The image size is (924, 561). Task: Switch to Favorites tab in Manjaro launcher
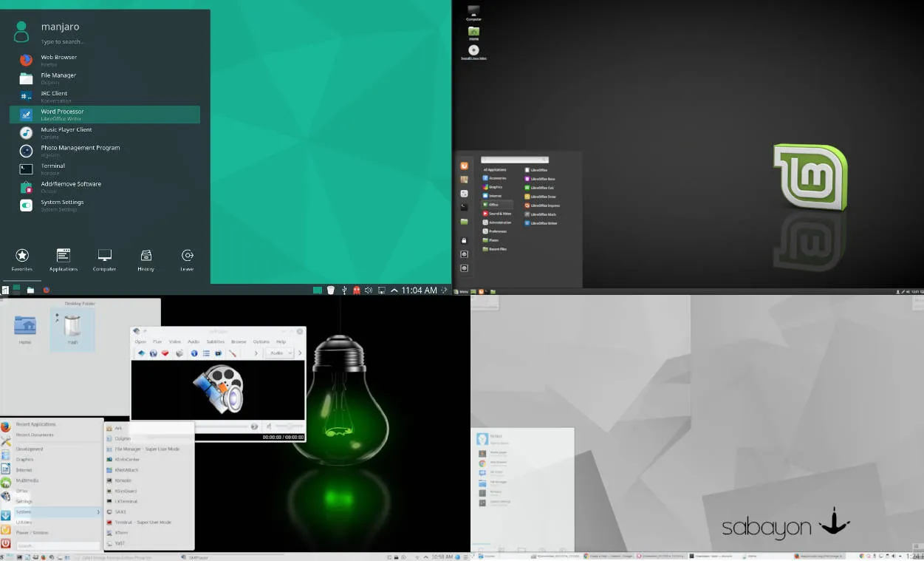point(22,259)
